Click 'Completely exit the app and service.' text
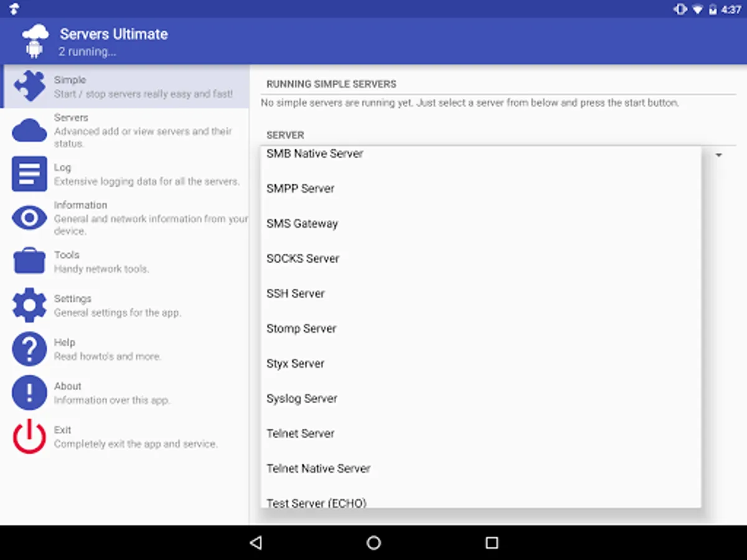This screenshot has width=747, height=560. (x=136, y=444)
